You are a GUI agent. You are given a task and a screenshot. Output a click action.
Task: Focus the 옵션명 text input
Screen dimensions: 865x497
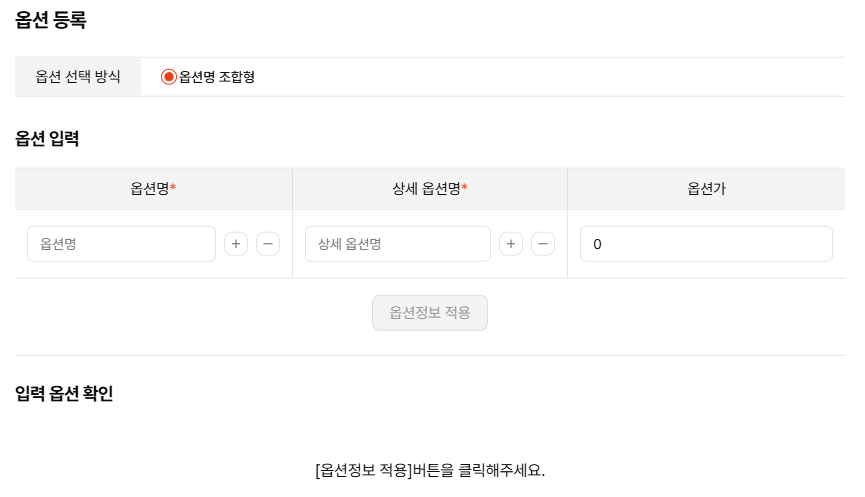coord(121,244)
